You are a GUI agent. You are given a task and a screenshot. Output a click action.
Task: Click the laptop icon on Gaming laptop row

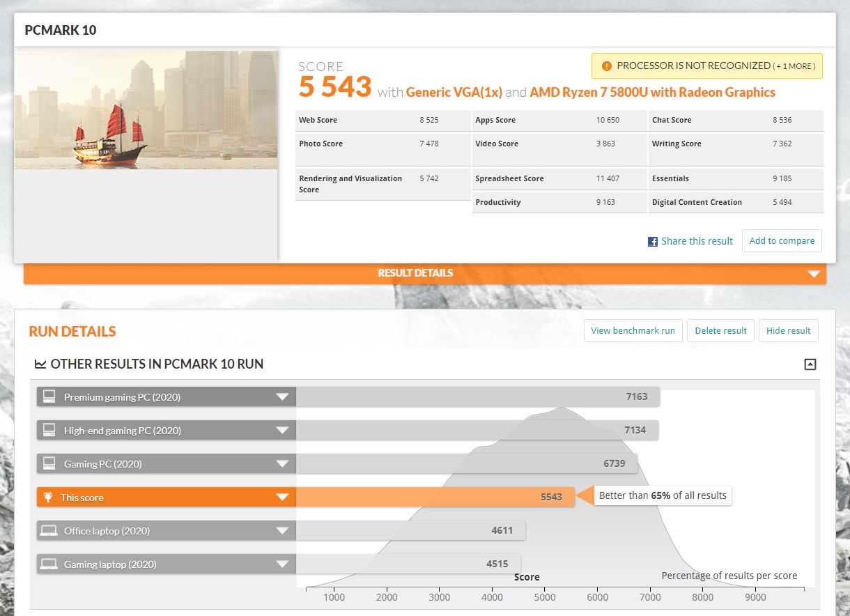[49, 564]
